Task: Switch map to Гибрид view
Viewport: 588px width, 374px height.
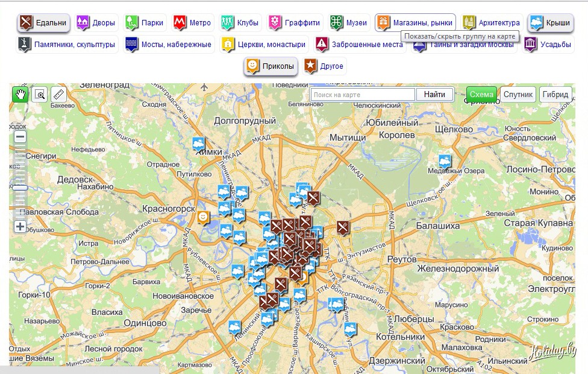Action: point(555,95)
